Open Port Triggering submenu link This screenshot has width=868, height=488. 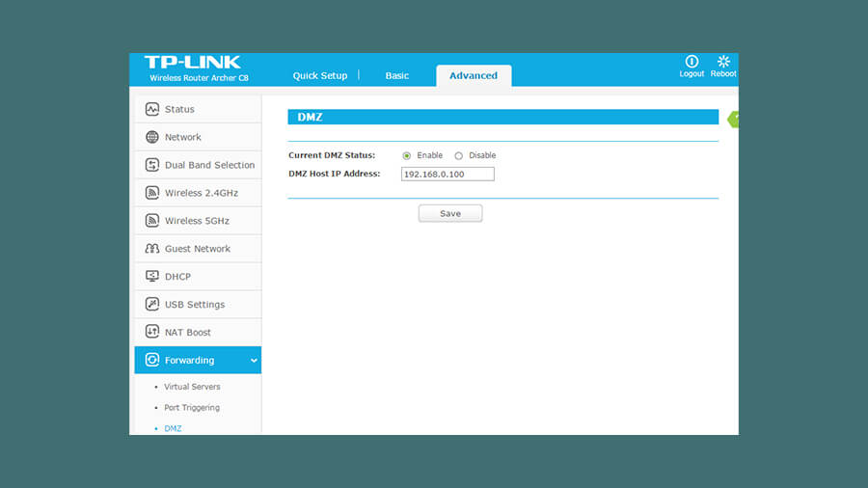point(192,408)
